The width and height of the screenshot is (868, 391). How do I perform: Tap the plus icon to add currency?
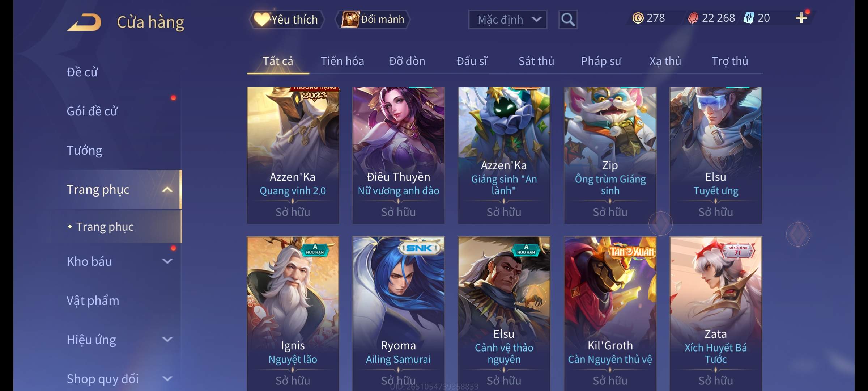801,18
